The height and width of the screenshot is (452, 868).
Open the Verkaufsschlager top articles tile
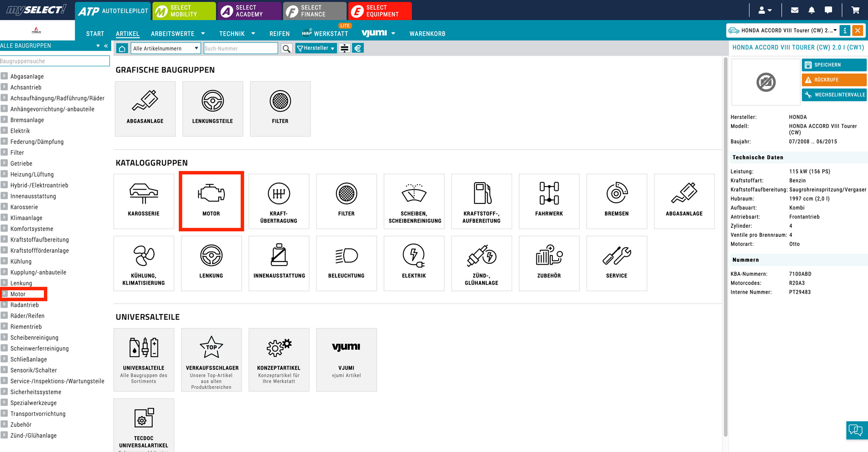211,360
